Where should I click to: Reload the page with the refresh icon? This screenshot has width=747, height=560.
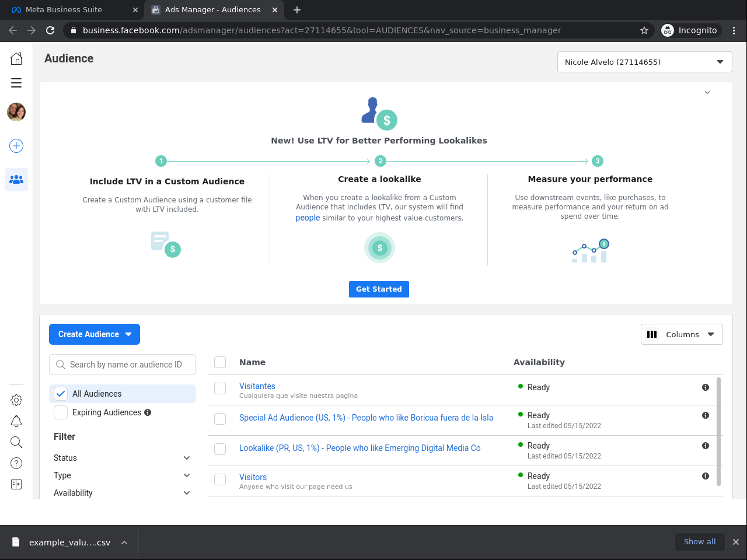click(50, 30)
